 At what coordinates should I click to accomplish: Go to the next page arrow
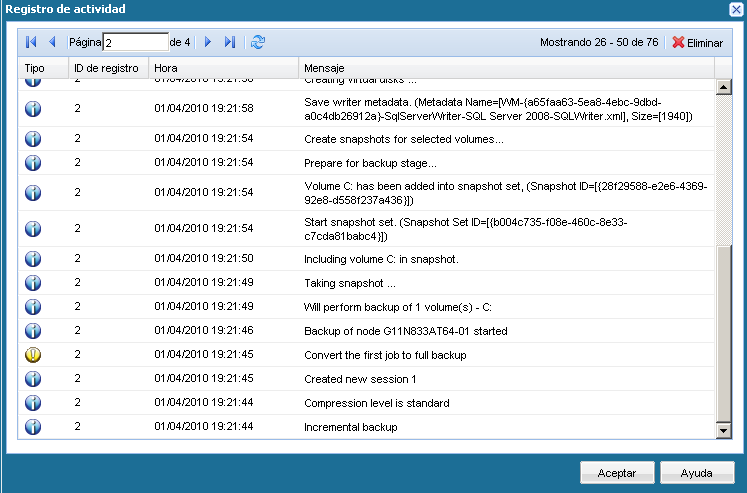click(208, 42)
